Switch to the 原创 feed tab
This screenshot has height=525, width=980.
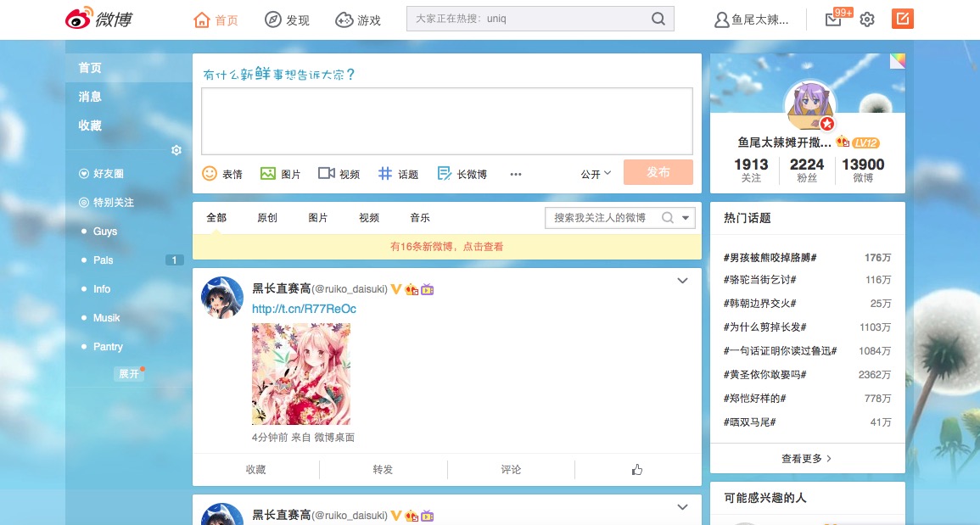(x=266, y=217)
